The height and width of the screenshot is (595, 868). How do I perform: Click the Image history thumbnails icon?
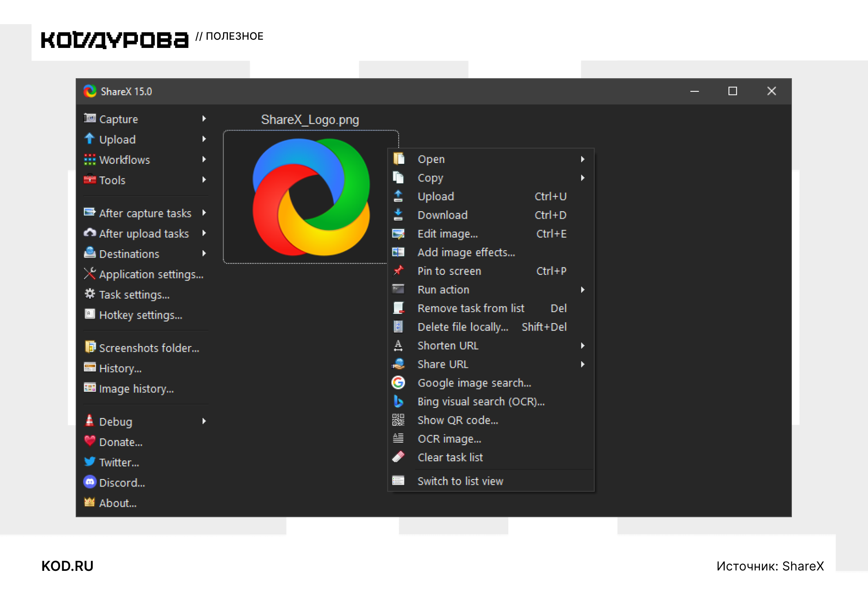pos(90,387)
